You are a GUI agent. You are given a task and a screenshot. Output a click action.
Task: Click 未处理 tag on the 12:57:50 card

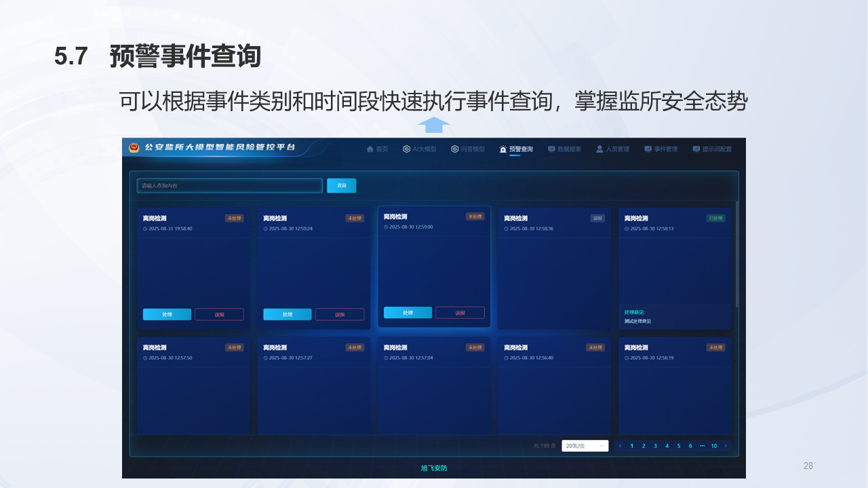pyautogui.click(x=235, y=347)
